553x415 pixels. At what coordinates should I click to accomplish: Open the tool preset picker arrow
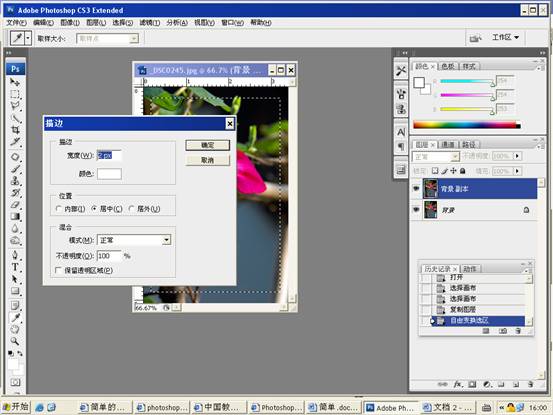point(28,38)
